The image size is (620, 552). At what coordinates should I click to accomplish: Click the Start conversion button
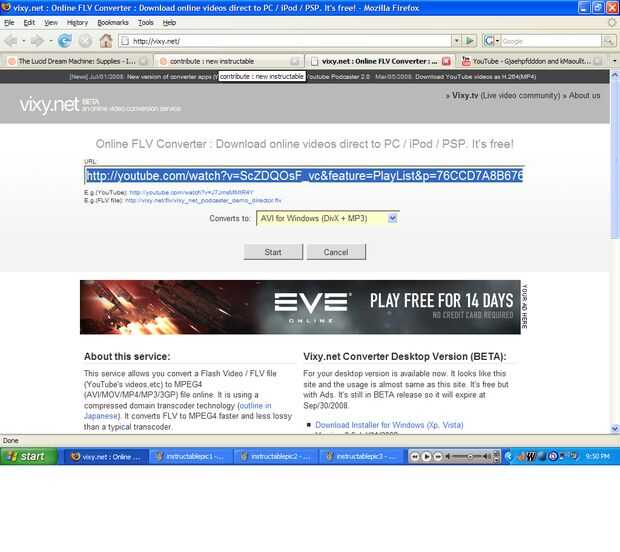273,252
